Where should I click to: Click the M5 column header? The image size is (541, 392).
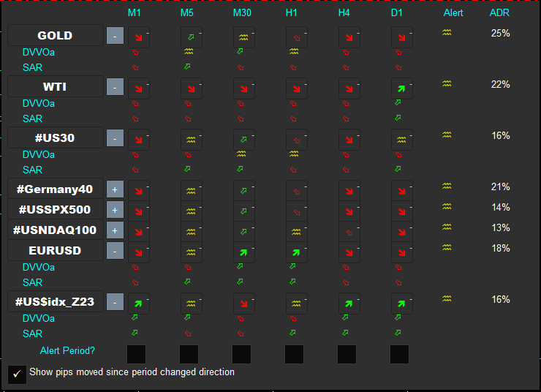point(187,12)
